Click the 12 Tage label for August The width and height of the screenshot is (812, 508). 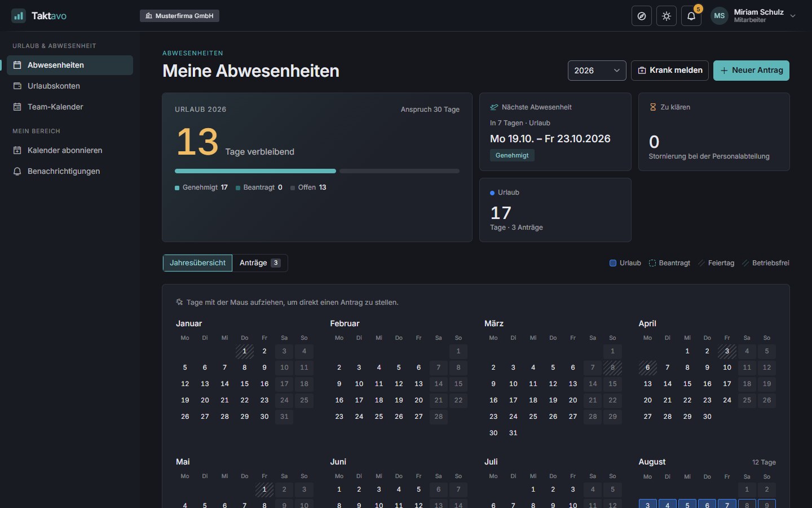point(764,462)
